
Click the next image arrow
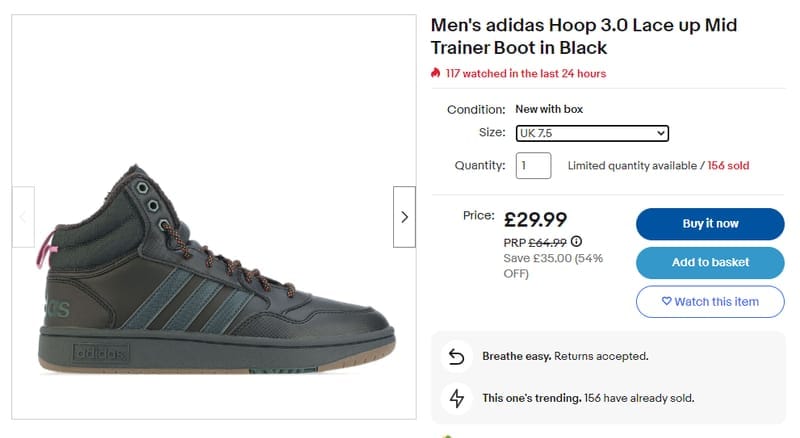point(404,217)
